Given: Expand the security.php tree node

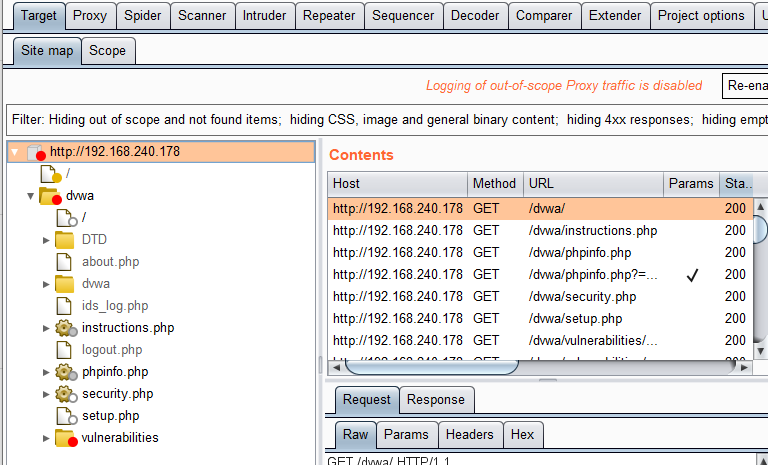Looking at the screenshot, I should pyautogui.click(x=46, y=394).
